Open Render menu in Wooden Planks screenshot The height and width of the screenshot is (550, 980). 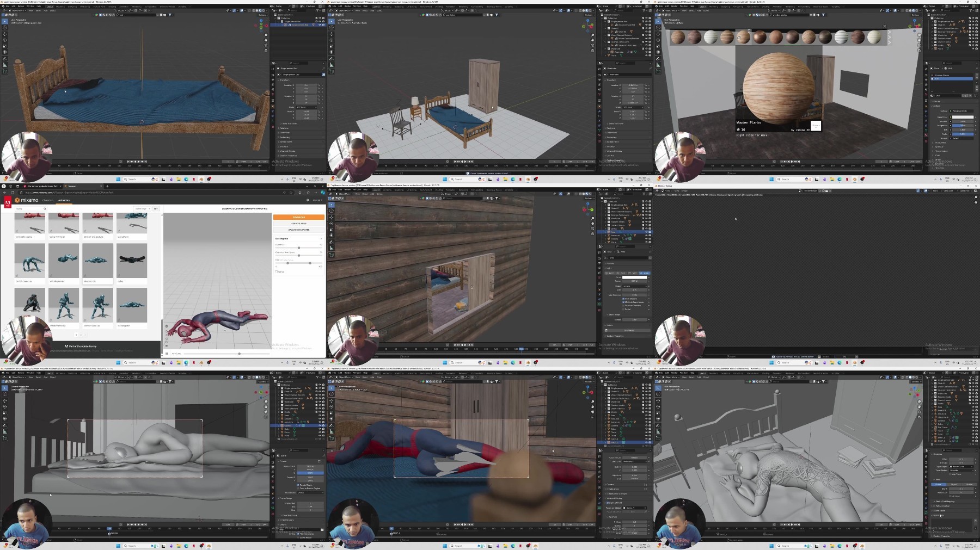click(674, 6)
